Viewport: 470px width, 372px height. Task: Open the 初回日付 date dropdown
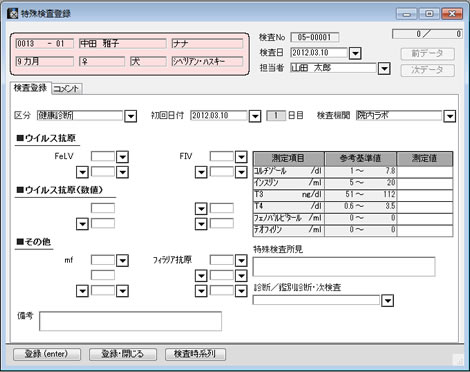tap(255, 116)
